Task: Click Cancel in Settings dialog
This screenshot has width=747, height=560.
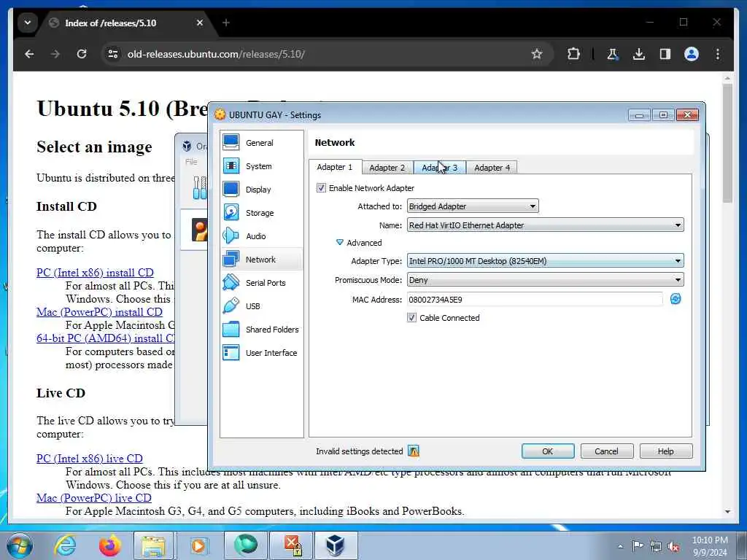Action: click(606, 451)
